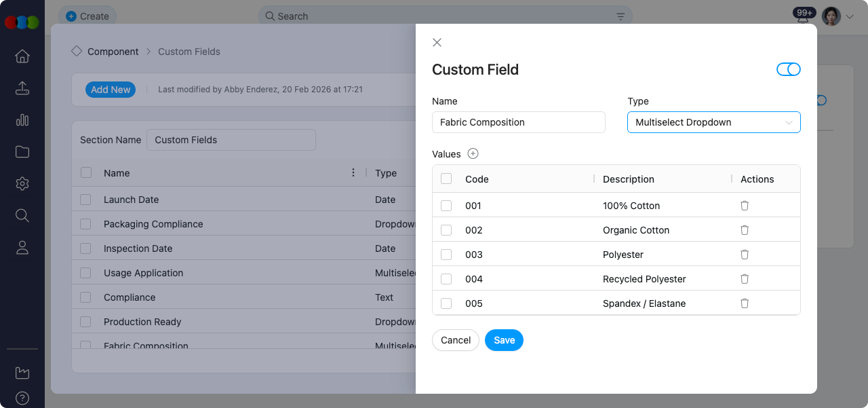
Task: Navigate to the Component breadcrumb
Action: tap(113, 52)
